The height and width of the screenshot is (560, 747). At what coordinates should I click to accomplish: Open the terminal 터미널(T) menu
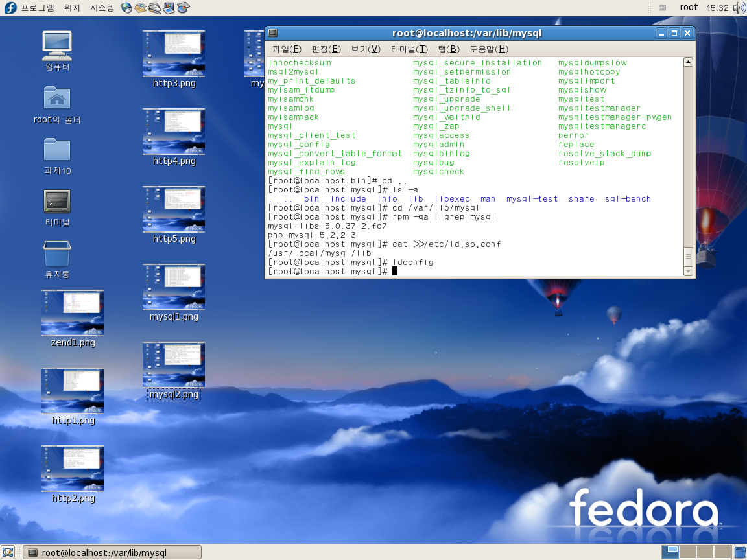click(x=409, y=49)
